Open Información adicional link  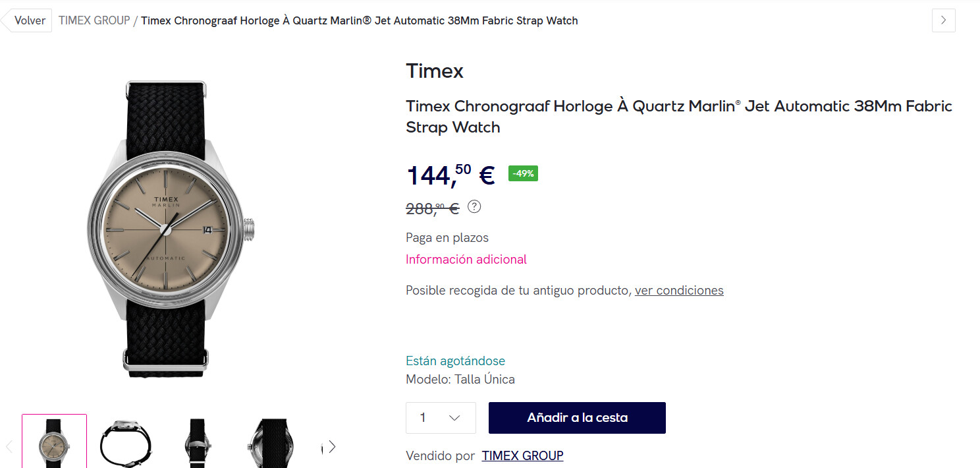coord(466,259)
